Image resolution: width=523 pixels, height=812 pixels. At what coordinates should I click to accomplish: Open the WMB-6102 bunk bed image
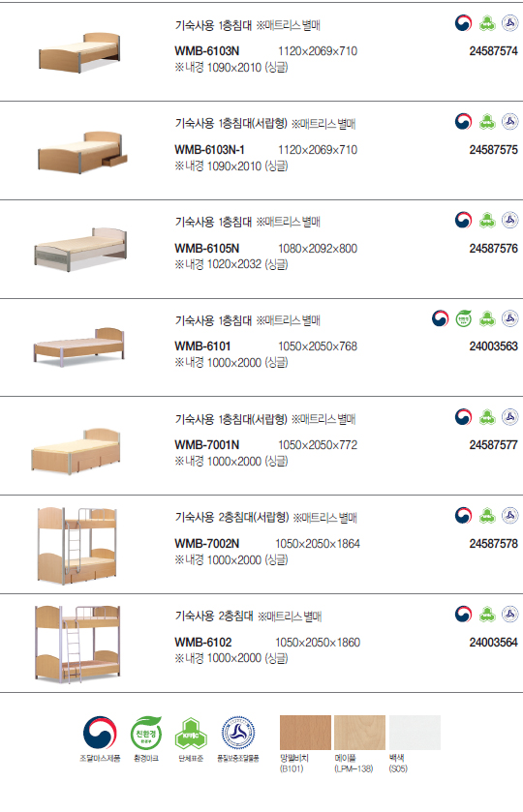77,644
